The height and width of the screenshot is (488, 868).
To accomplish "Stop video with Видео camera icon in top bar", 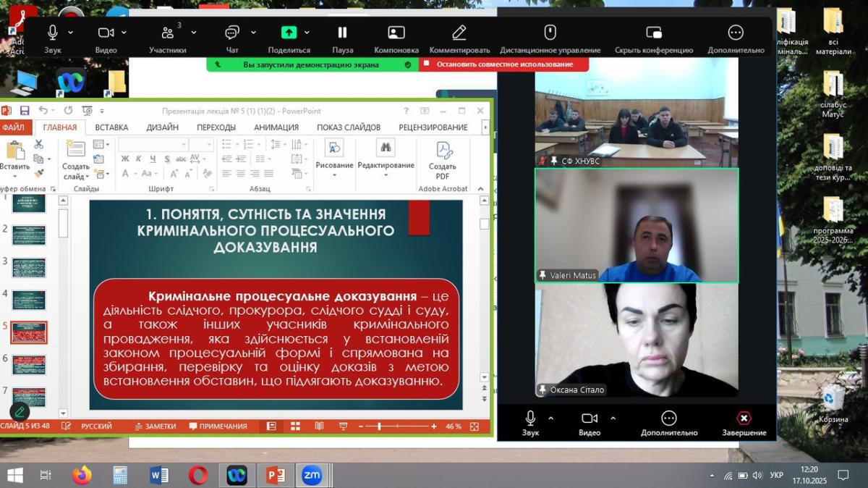I will pos(106,33).
